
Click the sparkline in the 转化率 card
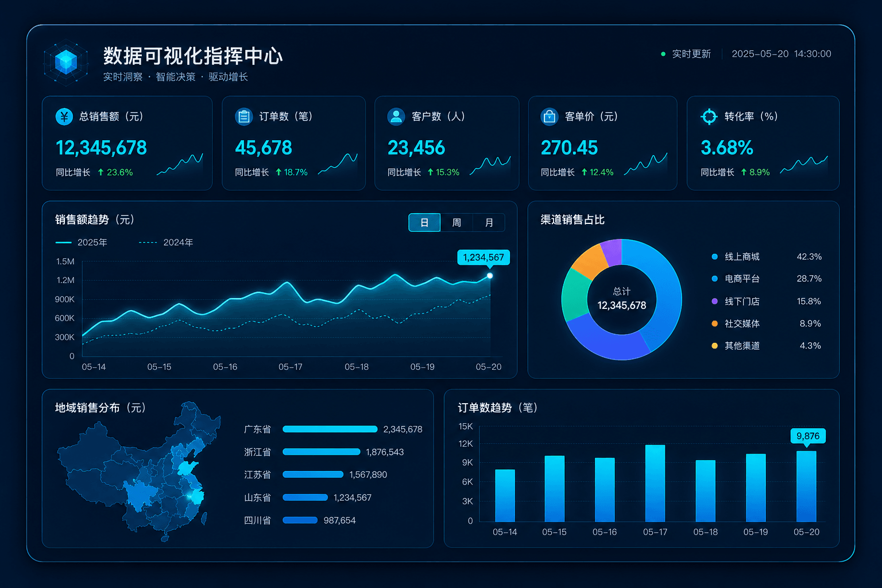(804, 164)
